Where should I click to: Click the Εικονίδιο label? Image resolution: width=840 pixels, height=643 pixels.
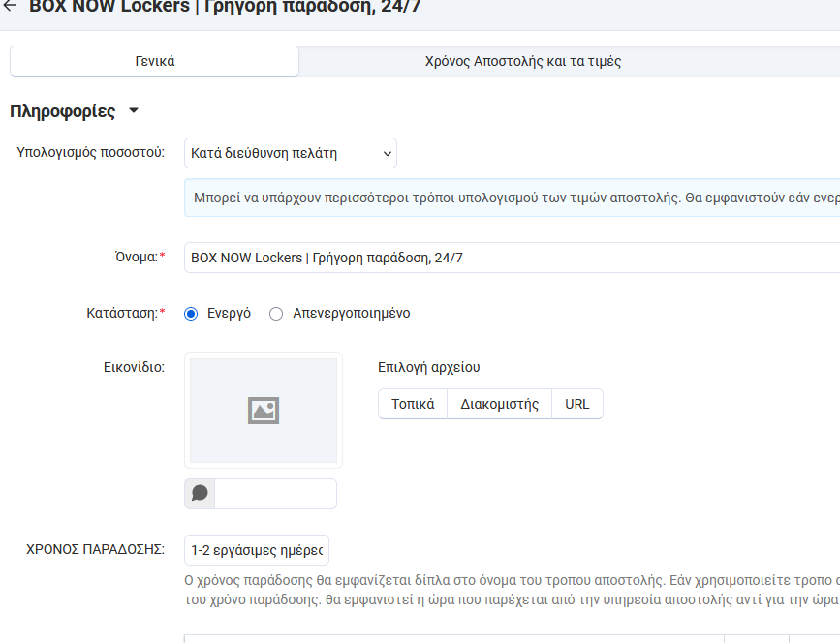click(x=134, y=367)
